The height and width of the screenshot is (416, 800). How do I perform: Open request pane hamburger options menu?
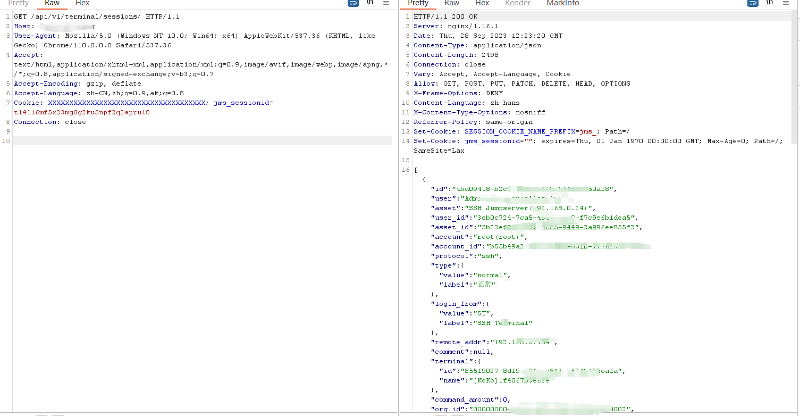pyautogui.click(x=386, y=3)
